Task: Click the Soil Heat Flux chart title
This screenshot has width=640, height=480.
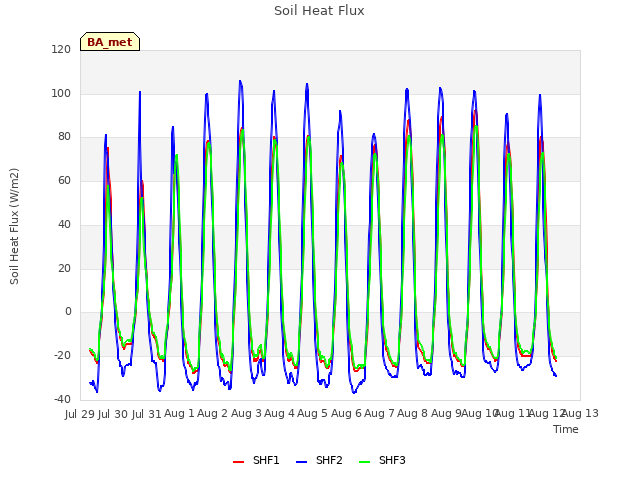Action: [319, 11]
